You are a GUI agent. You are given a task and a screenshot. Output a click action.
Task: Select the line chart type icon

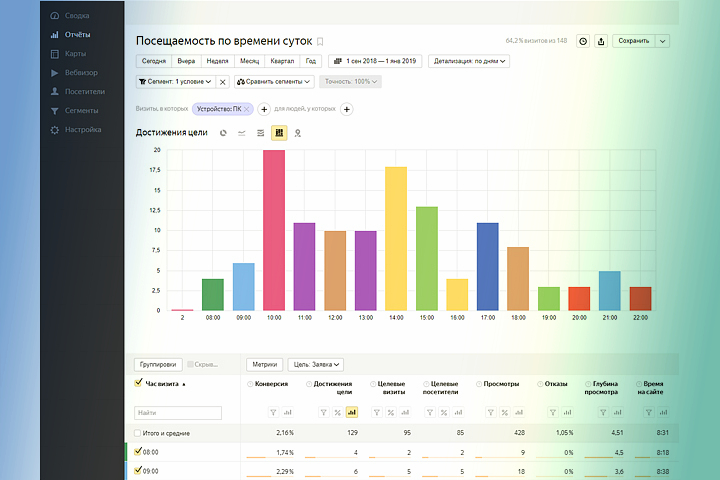pos(242,133)
